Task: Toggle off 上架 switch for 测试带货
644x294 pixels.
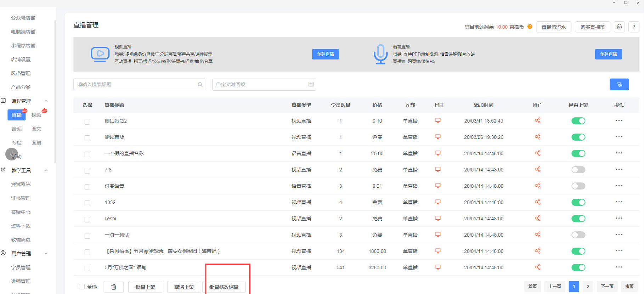Action: pos(578,137)
